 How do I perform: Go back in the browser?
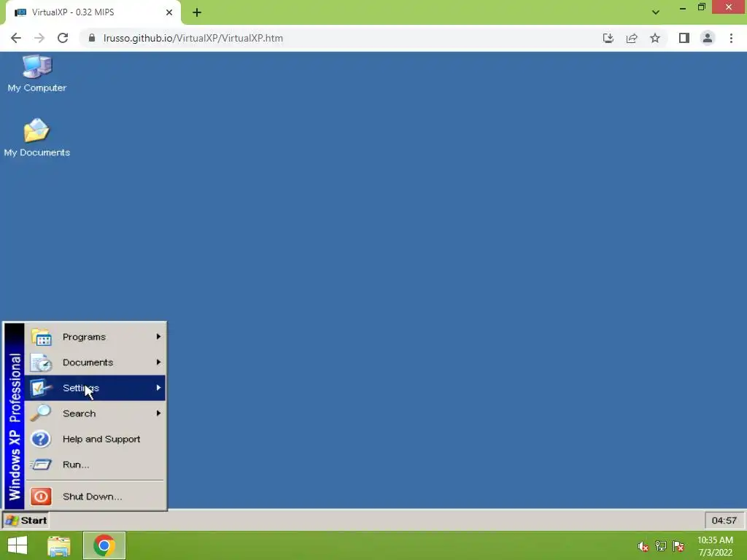(16, 38)
